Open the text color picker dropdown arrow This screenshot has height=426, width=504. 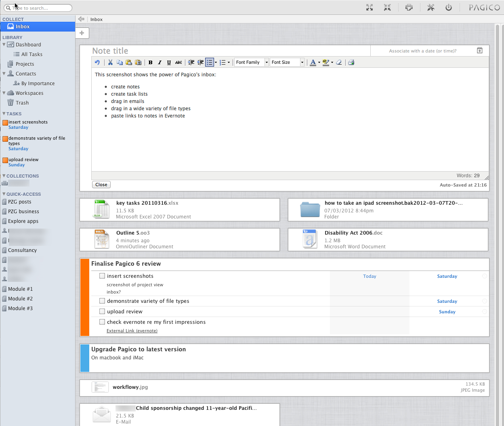pos(319,62)
